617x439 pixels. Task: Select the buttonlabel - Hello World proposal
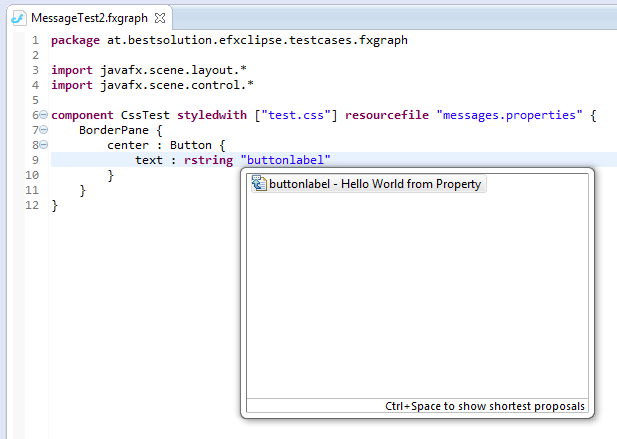click(375, 184)
